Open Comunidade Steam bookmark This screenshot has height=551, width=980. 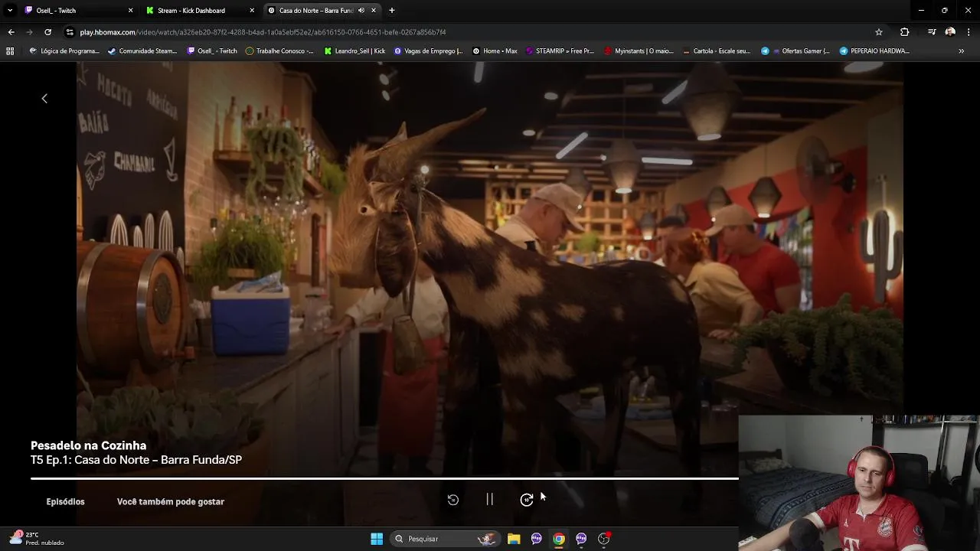pyautogui.click(x=142, y=51)
